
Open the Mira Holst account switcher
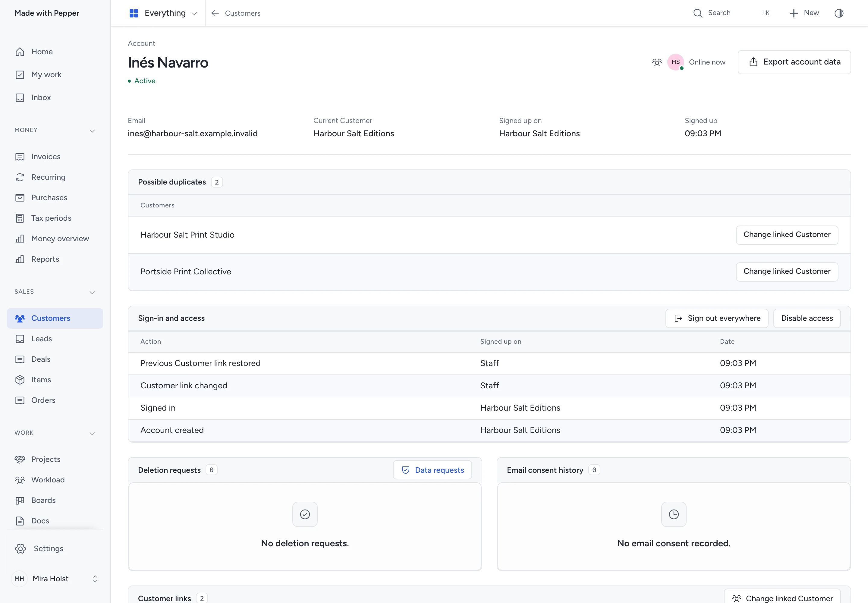pyautogui.click(x=55, y=579)
